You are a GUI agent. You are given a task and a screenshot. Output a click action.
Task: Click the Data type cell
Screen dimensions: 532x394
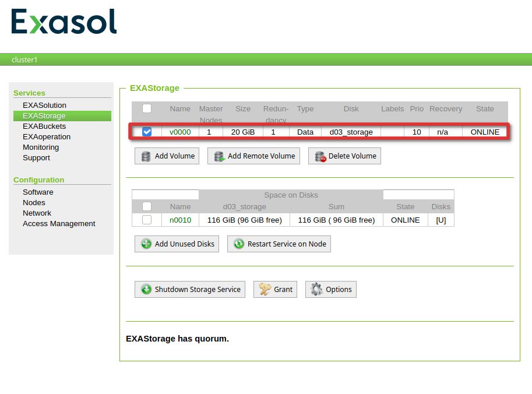point(305,132)
